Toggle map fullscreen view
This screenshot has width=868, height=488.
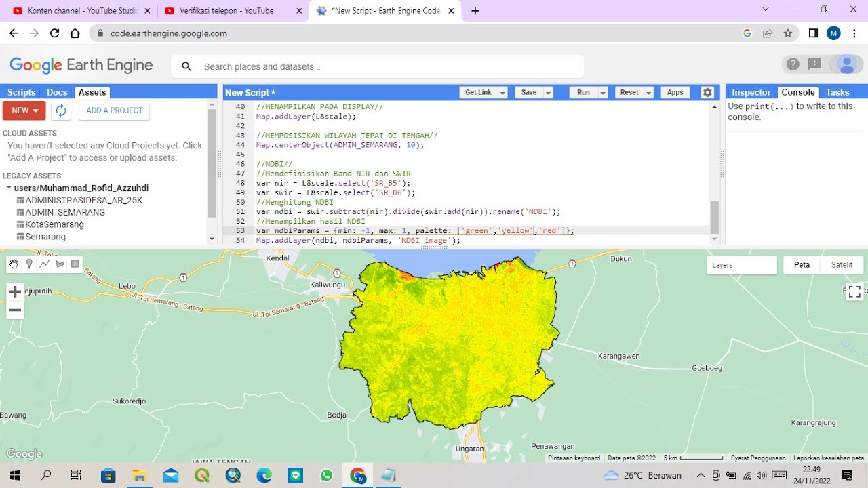[x=854, y=291]
